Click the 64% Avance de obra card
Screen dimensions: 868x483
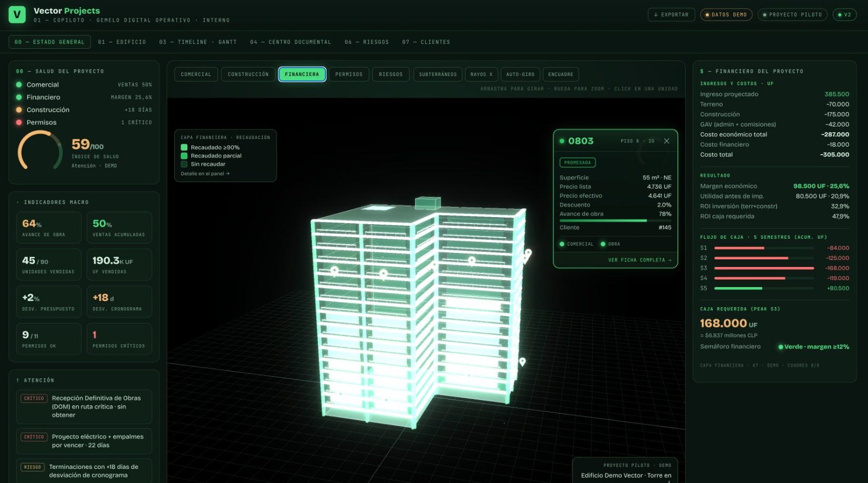(x=48, y=227)
